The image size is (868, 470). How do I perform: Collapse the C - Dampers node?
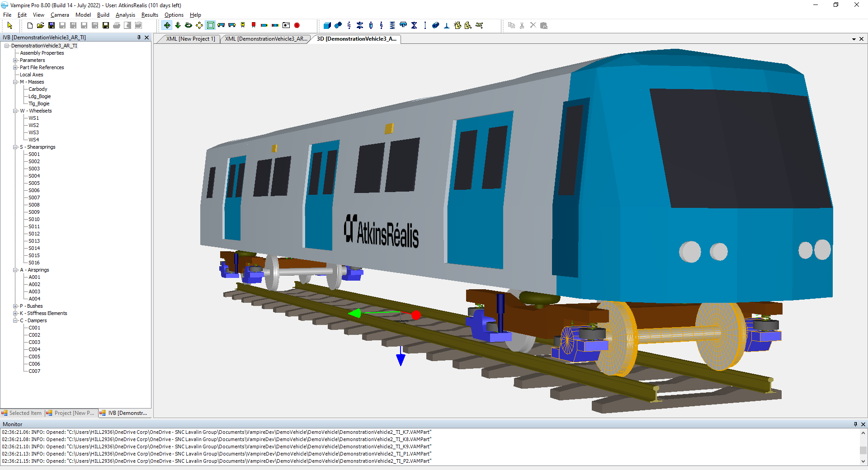pos(15,320)
